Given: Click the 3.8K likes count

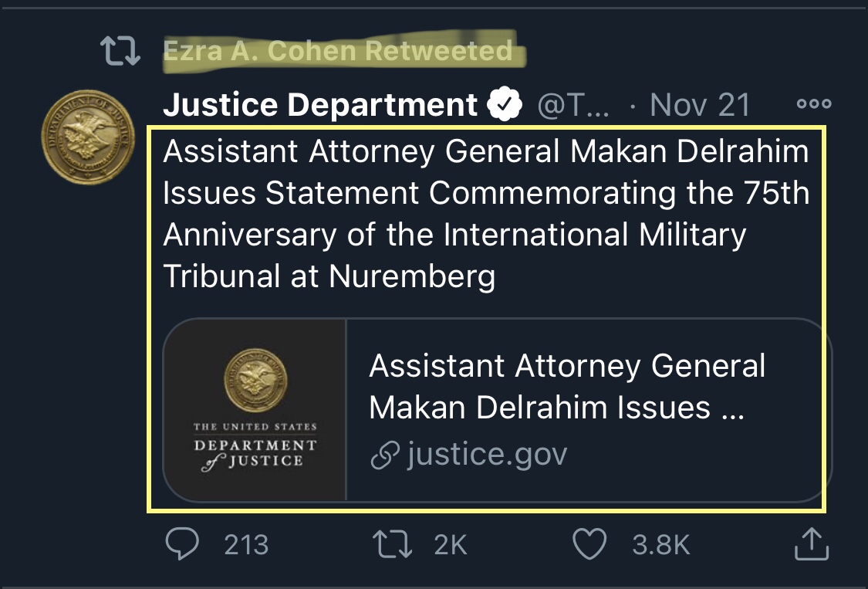Looking at the screenshot, I should coord(661,545).
